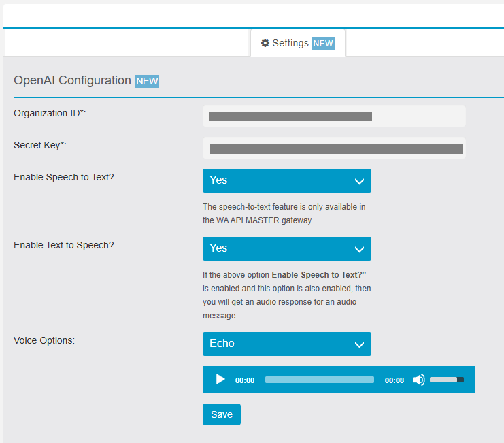Play the Echo voice sample audio
504x443 pixels.
click(220, 380)
